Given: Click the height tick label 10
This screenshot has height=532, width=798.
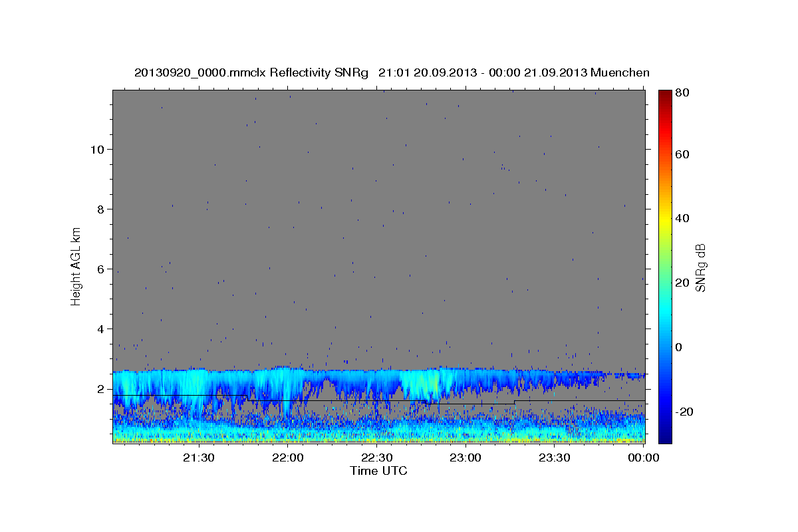Looking at the screenshot, I should click(98, 149).
